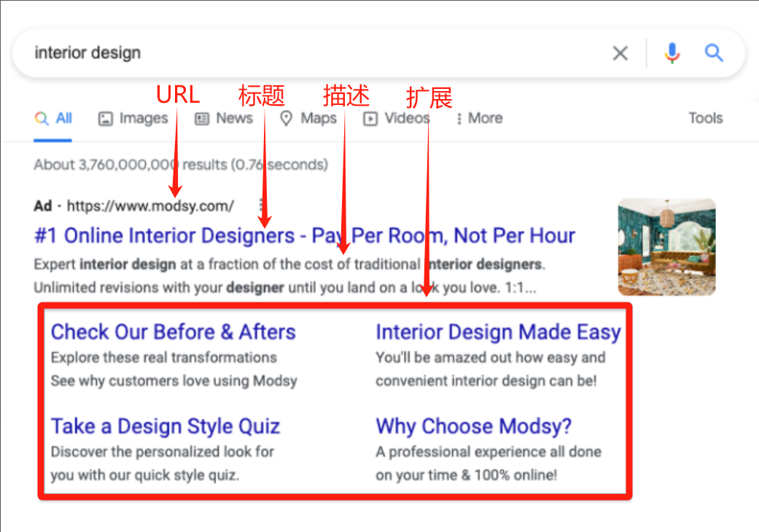Open 'Why Choose Modsy?' sitelink
Viewport: 759px width, 532px height.
[x=473, y=426]
